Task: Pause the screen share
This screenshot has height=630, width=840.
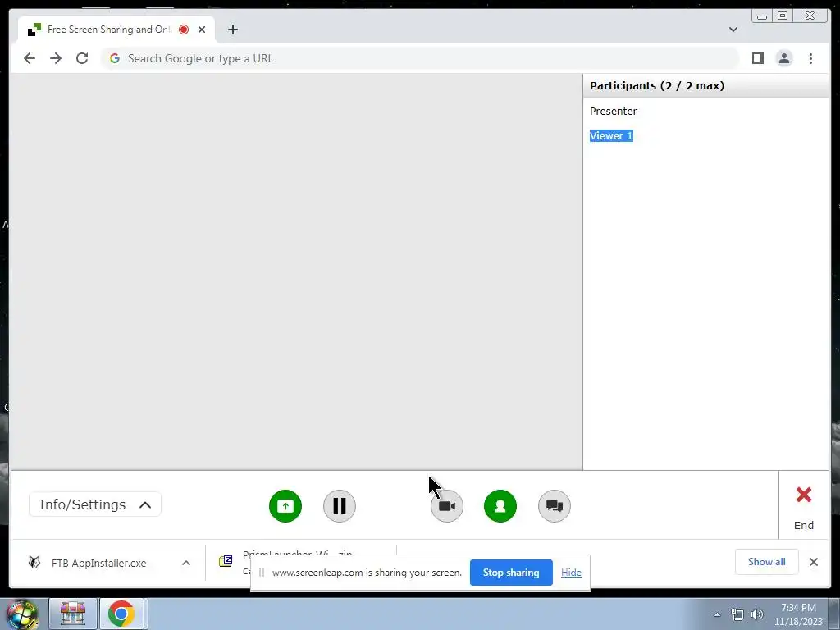Action: [x=339, y=505]
